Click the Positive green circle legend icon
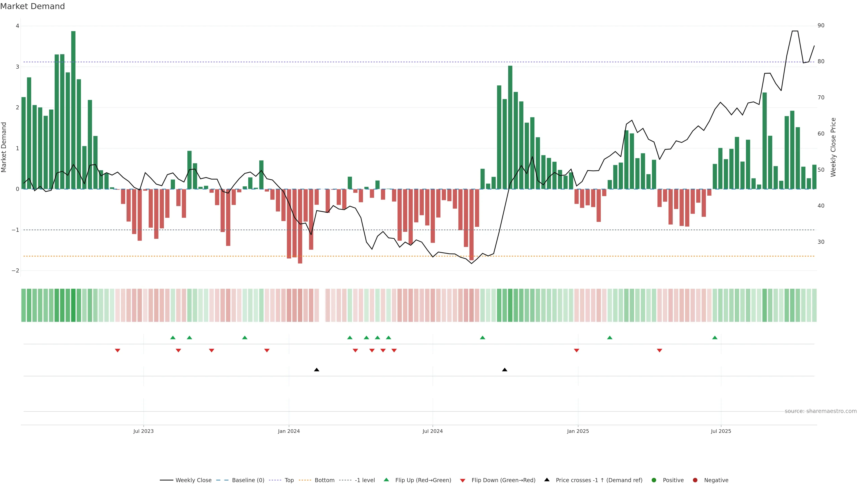The height and width of the screenshot is (488, 868). pos(654,480)
